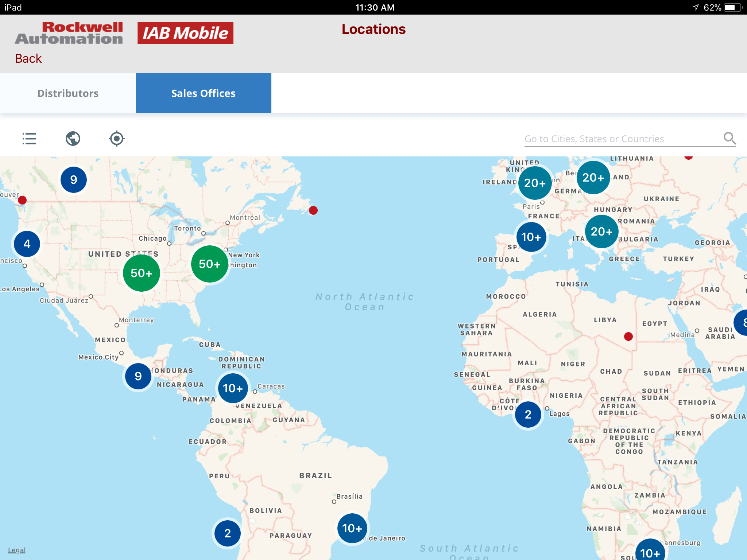747x560 pixels.
Task: Tap the red pin near Newfoundland
Action: point(313,210)
